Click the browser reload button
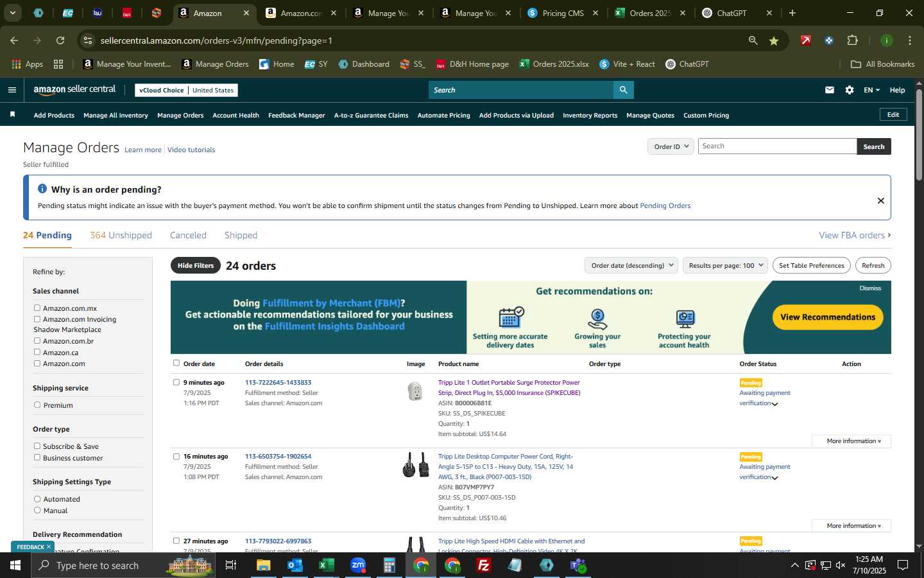This screenshot has height=578, width=924. coord(60,40)
